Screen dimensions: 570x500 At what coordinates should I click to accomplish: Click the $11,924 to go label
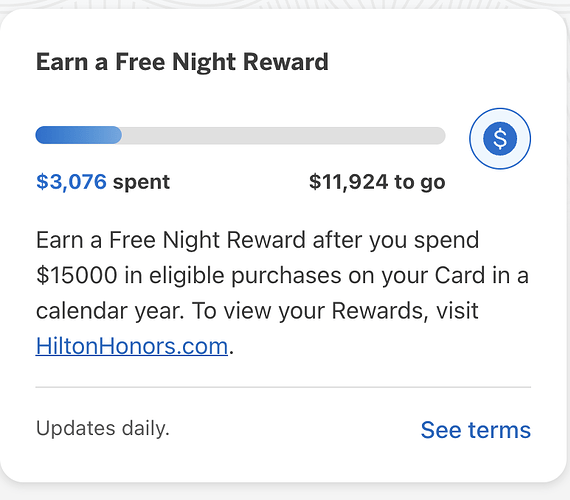(x=377, y=182)
